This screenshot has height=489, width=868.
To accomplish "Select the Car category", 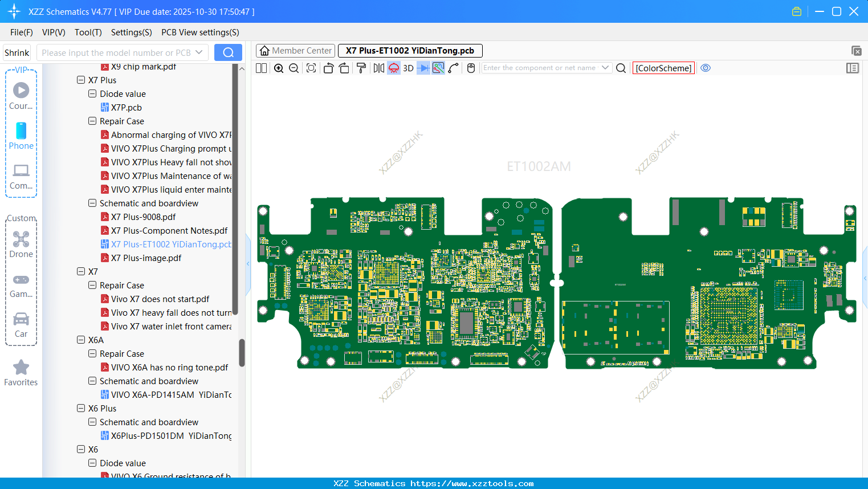I will click(21, 324).
